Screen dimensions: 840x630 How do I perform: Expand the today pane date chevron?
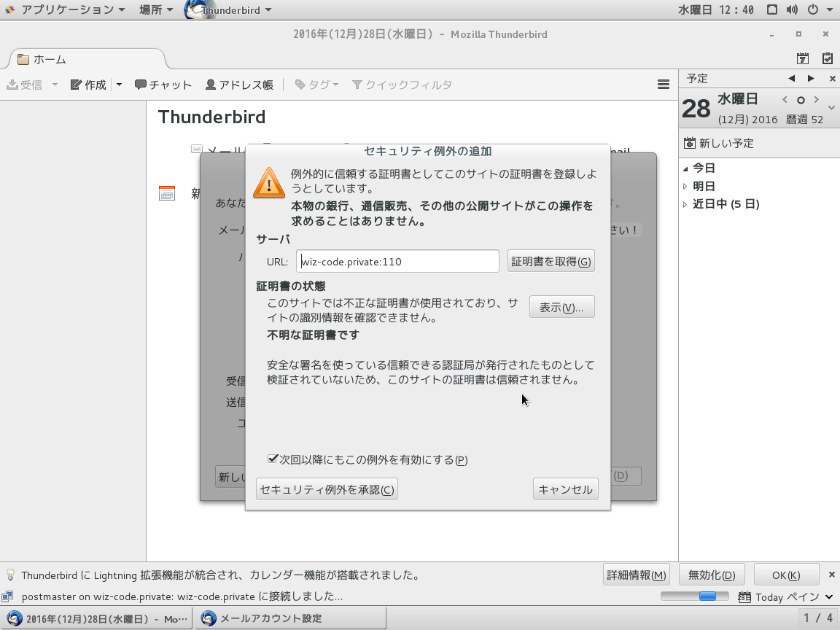(x=831, y=108)
